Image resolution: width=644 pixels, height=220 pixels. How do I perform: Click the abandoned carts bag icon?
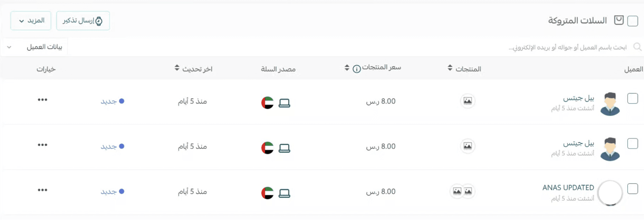619,20
